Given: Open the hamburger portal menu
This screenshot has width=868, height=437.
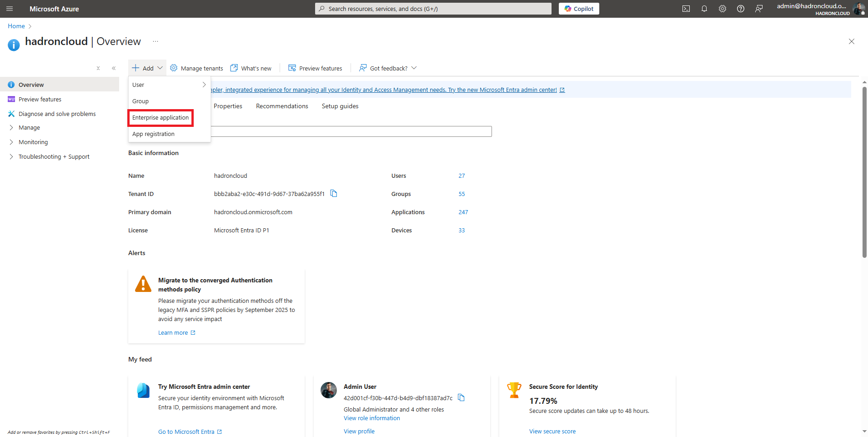Looking at the screenshot, I should 10,9.
